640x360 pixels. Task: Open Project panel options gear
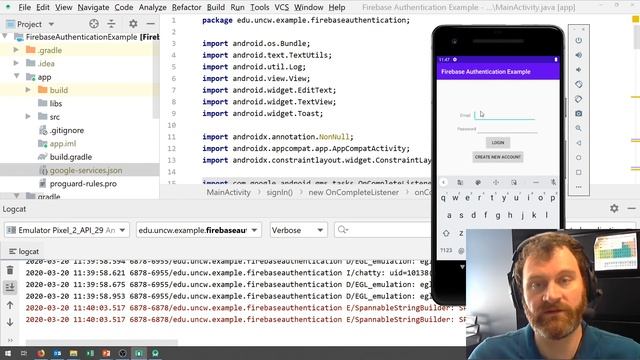133,24
